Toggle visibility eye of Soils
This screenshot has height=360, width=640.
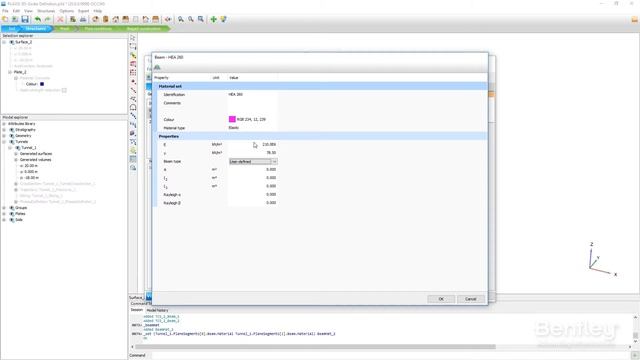12,220
